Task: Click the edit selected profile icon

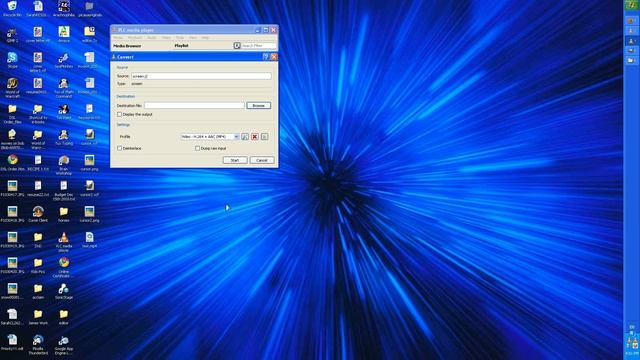Action: click(x=245, y=137)
